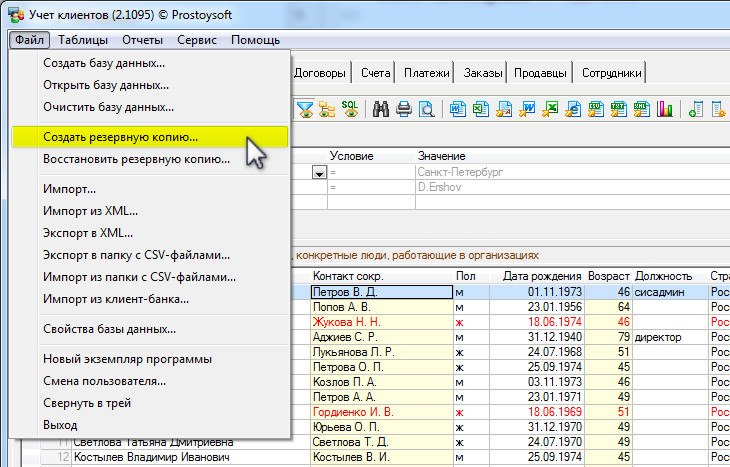Open the colored bar chart icon
This screenshot has height=467, width=730.
[x=664, y=109]
